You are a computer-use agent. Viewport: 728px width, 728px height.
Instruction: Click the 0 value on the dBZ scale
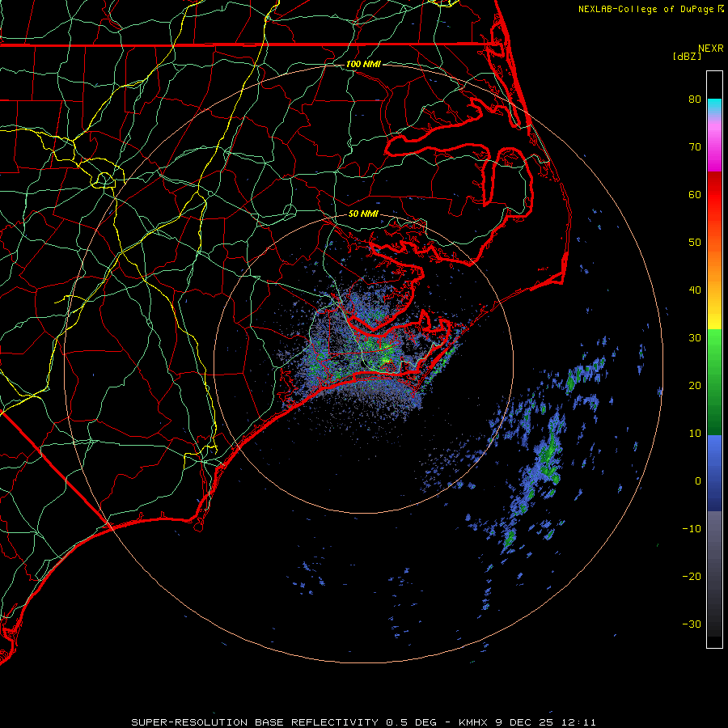click(x=698, y=481)
